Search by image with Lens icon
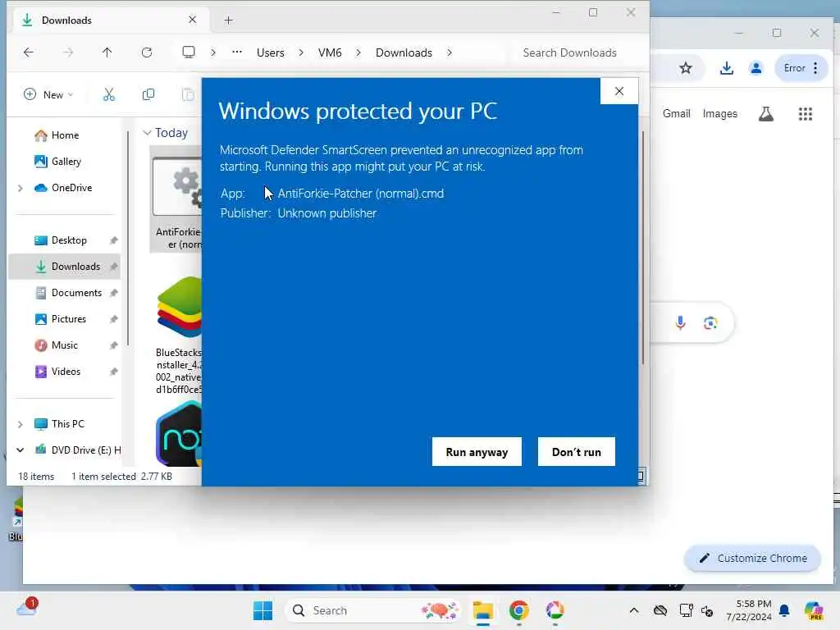Image resolution: width=840 pixels, height=630 pixels. [710, 323]
